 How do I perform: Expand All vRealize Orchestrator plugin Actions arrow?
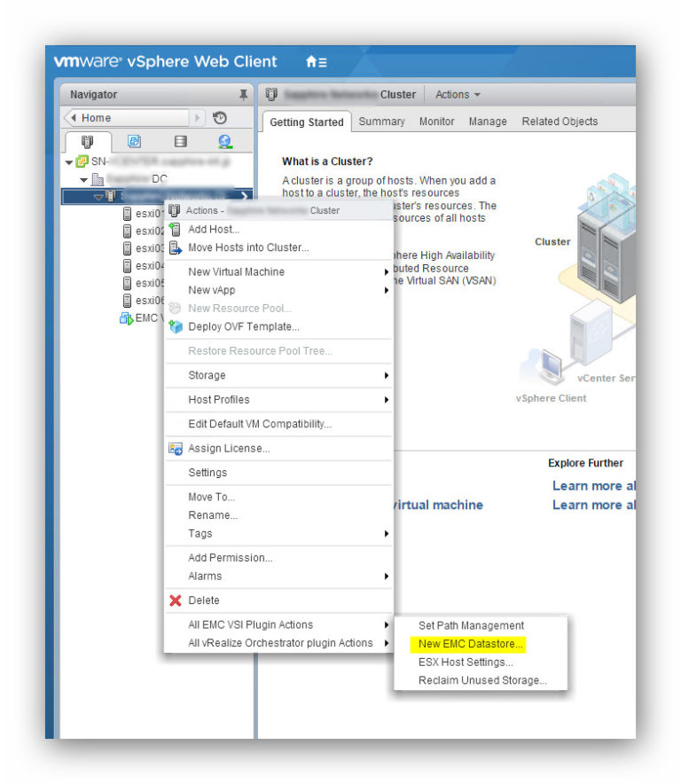[386, 643]
